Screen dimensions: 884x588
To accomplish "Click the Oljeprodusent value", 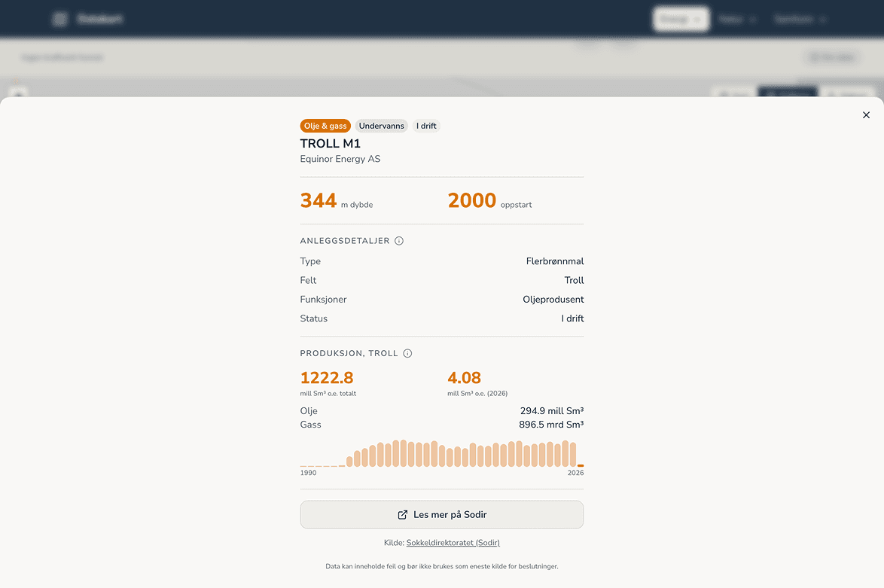I will point(553,300).
